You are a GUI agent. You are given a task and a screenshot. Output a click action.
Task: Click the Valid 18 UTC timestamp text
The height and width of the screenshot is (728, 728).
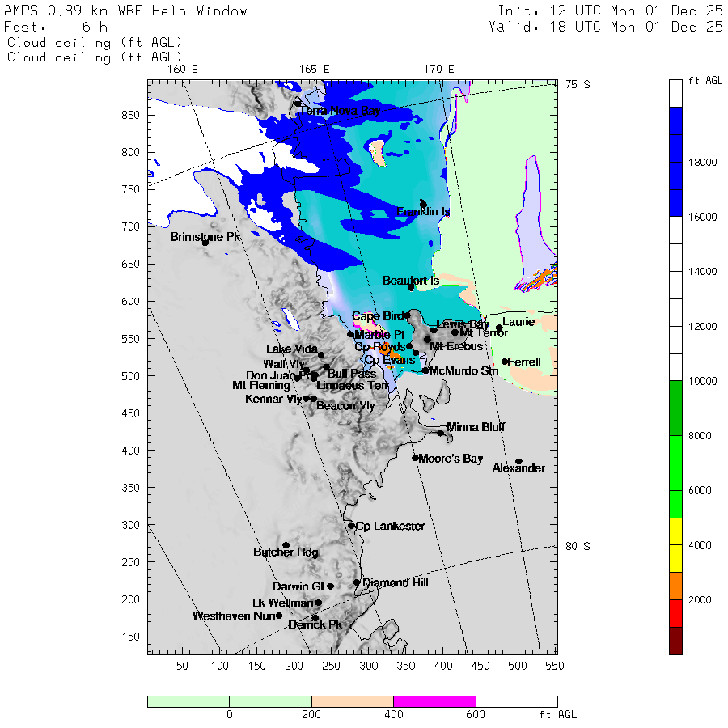click(605, 27)
